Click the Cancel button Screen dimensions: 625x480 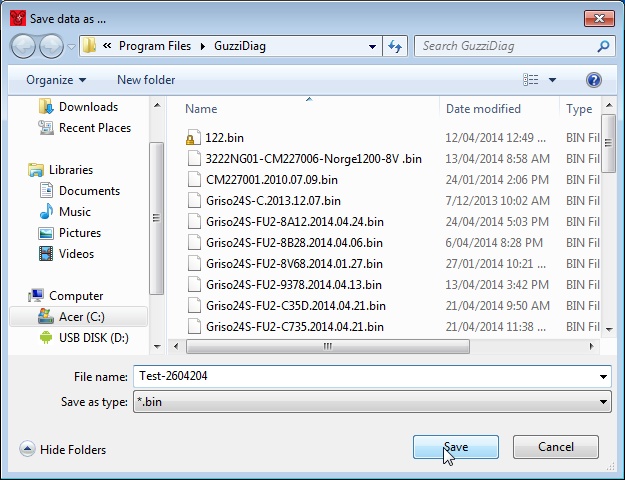click(x=555, y=447)
